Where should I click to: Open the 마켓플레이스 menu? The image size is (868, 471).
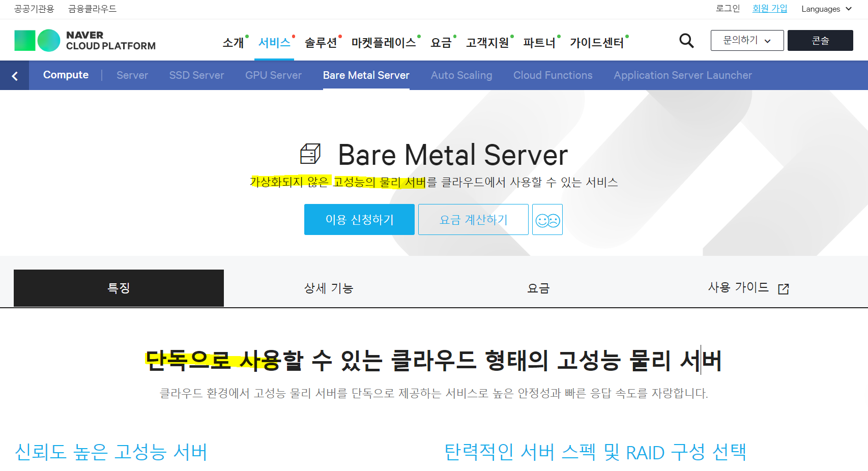384,43
